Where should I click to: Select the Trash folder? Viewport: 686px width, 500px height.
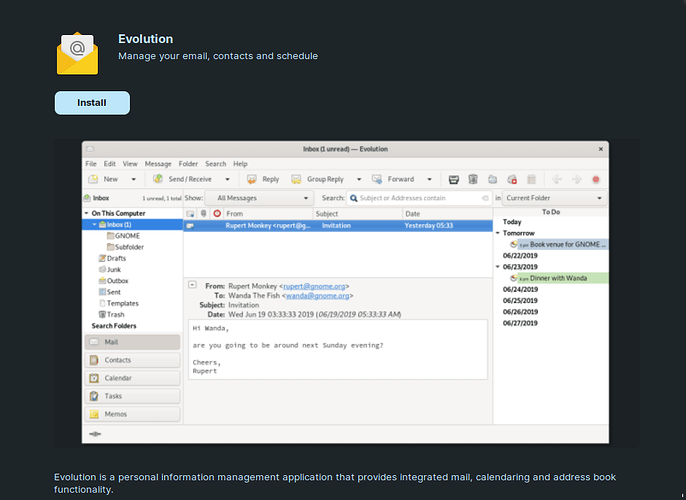click(112, 315)
